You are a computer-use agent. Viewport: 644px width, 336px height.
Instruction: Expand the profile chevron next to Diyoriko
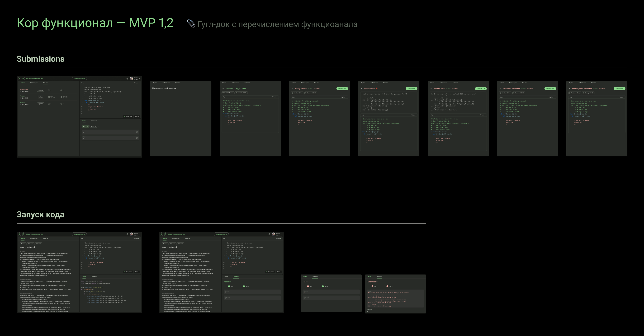140,79
